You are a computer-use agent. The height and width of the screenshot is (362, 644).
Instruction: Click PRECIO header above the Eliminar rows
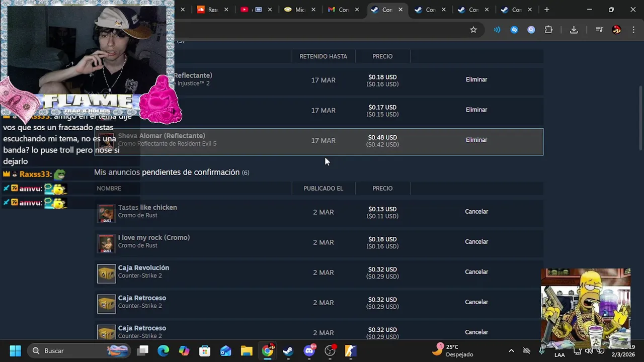[382, 56]
